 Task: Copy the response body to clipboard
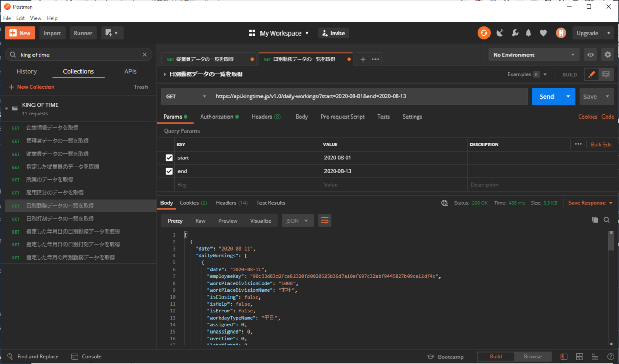point(595,220)
